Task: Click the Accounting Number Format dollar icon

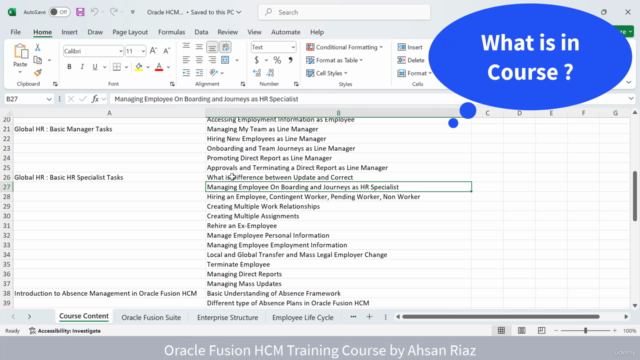Action: (x=256, y=60)
